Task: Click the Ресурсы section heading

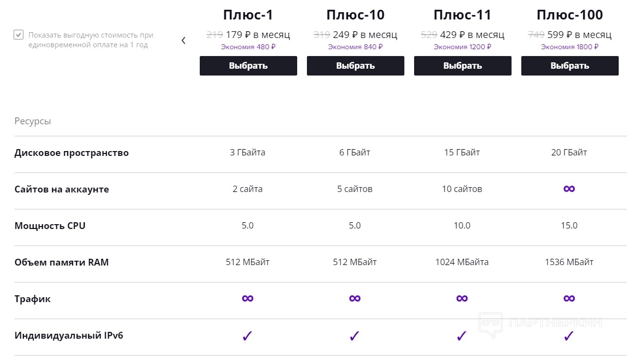Action: point(33,121)
